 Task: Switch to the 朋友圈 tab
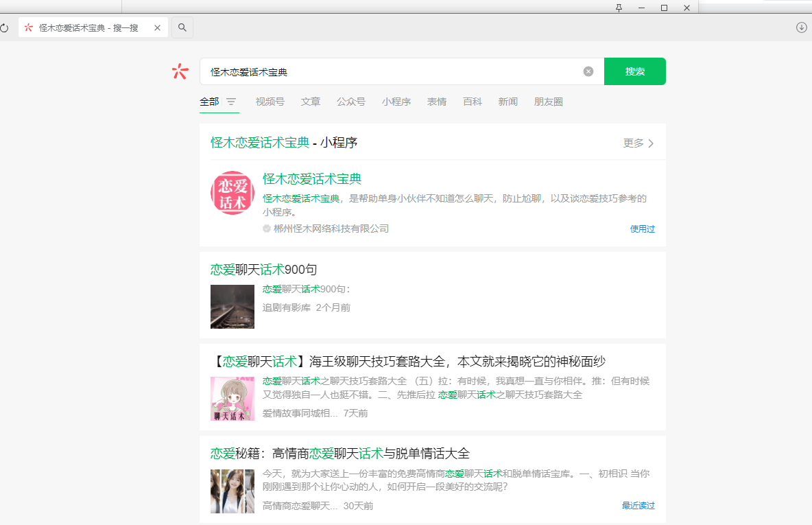point(549,102)
